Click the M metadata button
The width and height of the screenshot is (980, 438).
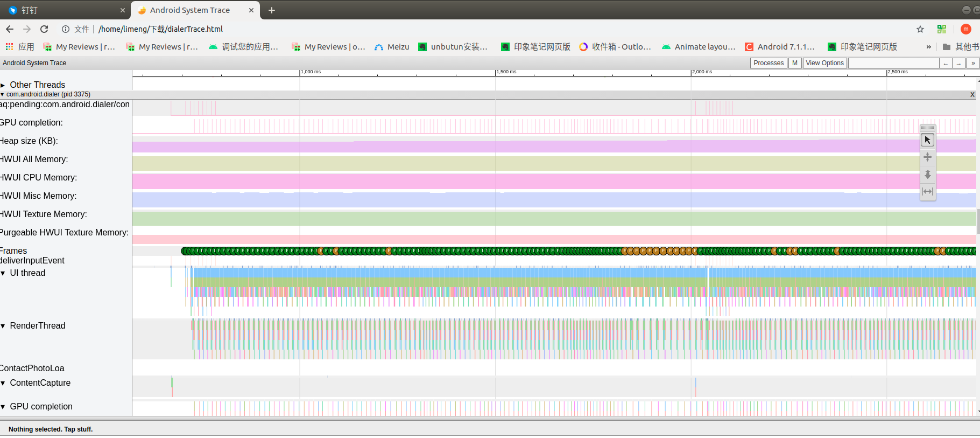(x=795, y=63)
